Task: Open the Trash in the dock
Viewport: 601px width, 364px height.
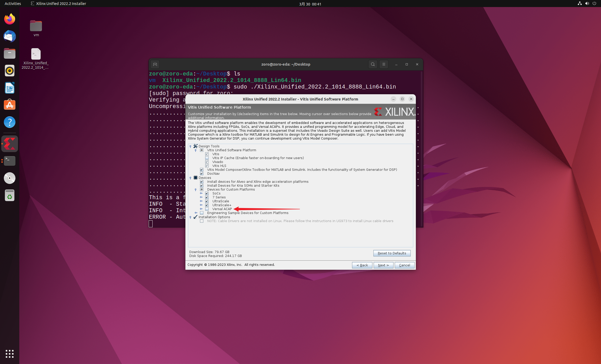Action: point(10,195)
